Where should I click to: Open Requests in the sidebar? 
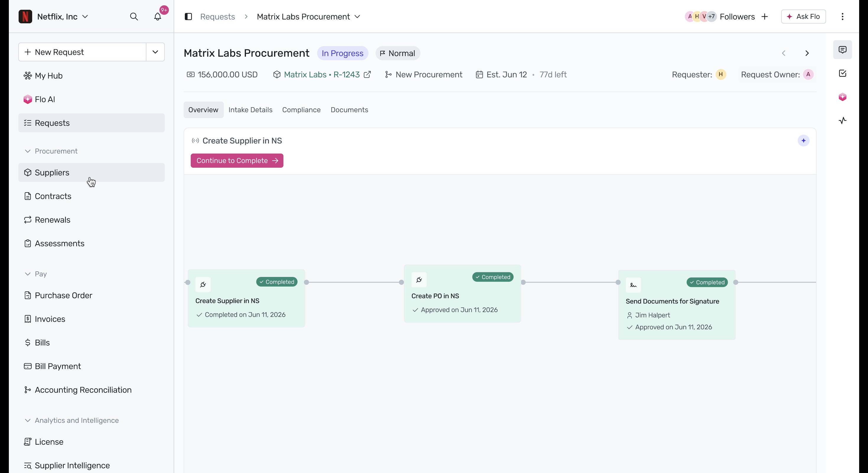(x=91, y=123)
